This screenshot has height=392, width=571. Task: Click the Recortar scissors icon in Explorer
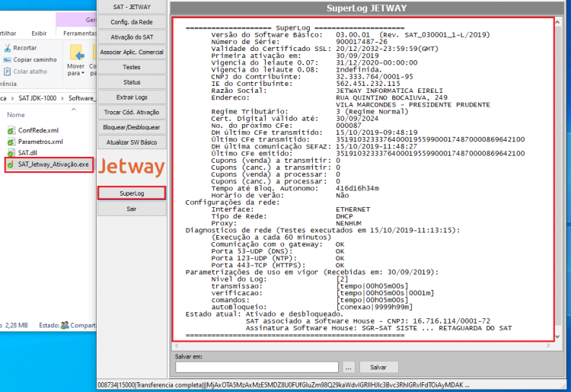tap(8, 48)
